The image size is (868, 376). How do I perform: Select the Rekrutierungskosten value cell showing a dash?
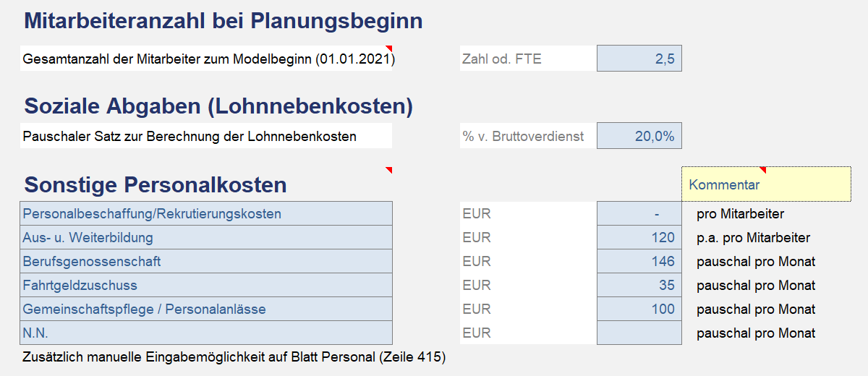point(639,214)
